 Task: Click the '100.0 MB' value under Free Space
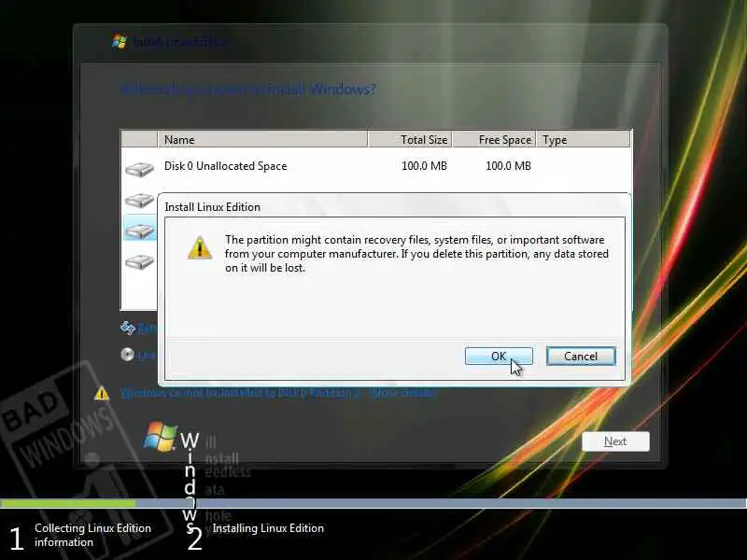[x=508, y=166]
